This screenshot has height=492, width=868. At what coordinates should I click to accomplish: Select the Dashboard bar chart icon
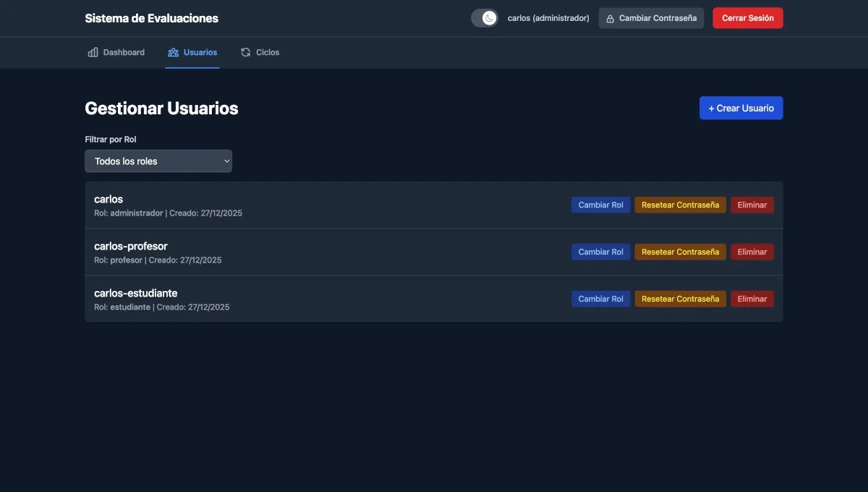91,51
